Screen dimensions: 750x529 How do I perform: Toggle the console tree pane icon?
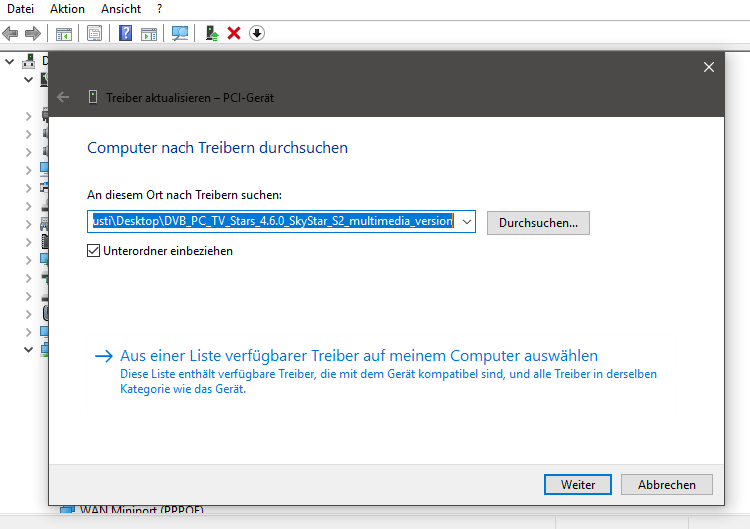(64, 33)
